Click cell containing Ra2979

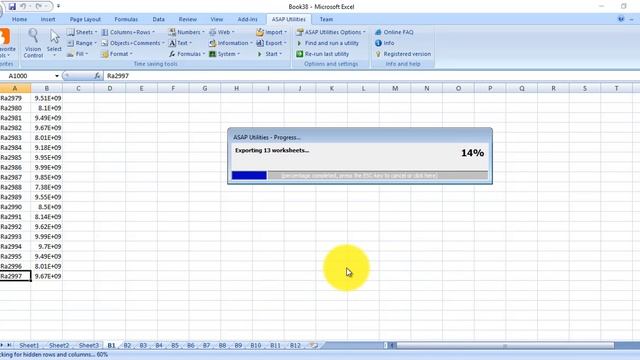point(15,98)
